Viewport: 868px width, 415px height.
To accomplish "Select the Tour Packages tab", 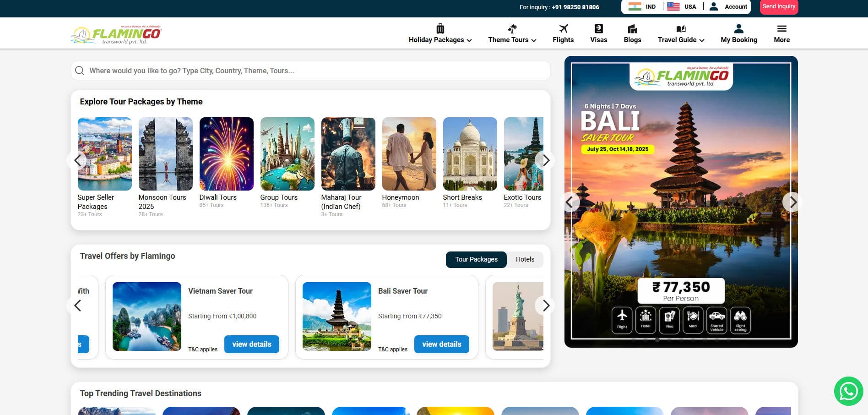I will pos(476,259).
